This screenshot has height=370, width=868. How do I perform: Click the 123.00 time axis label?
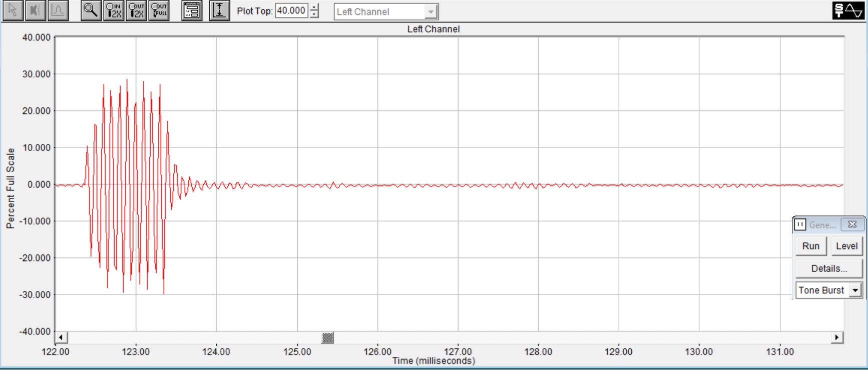136,351
